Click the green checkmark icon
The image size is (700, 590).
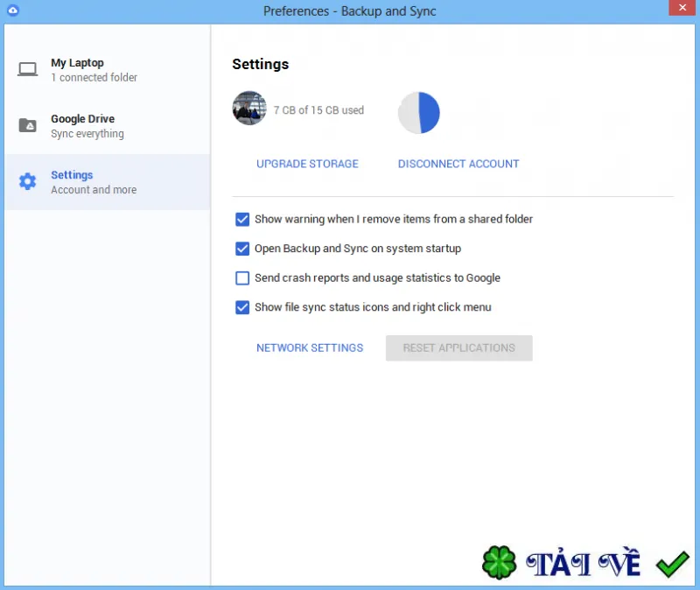pos(673,564)
